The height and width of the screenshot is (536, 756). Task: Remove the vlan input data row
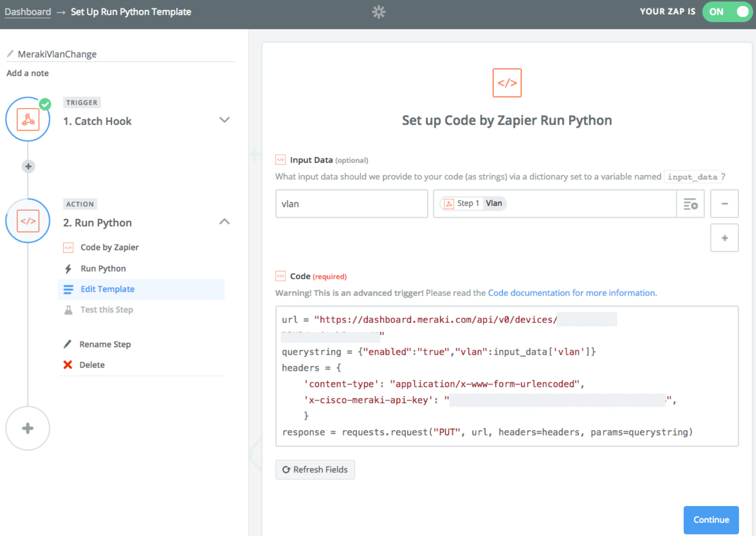[724, 204]
